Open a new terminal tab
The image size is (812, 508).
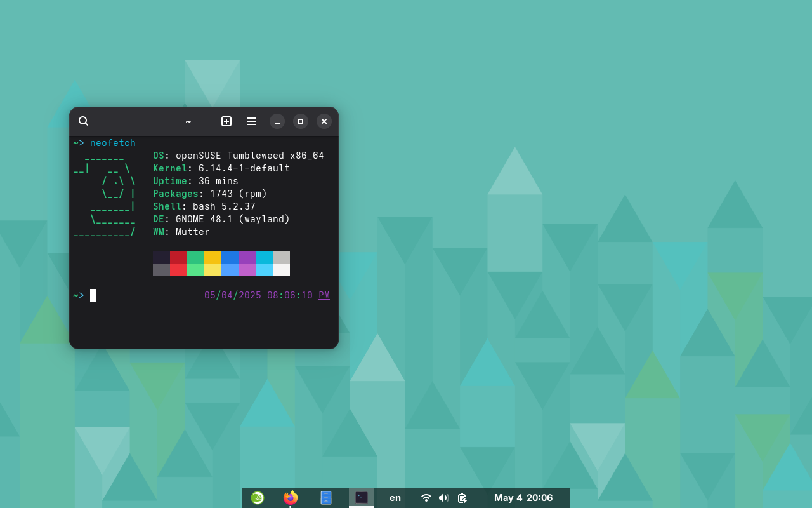(x=226, y=121)
